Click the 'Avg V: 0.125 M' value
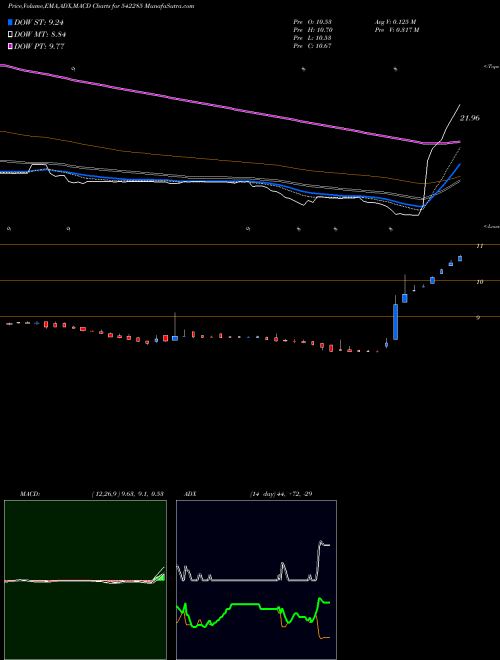The image size is (500, 660). coord(395,21)
